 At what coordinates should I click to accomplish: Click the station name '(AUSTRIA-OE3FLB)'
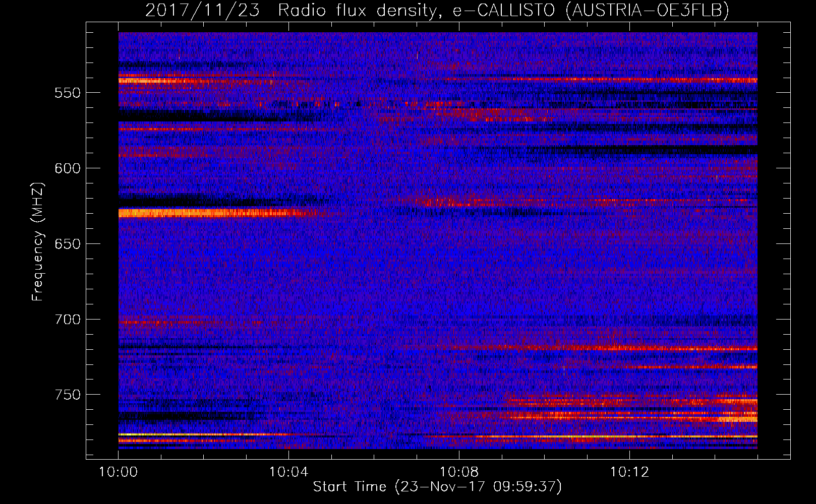coord(647,10)
